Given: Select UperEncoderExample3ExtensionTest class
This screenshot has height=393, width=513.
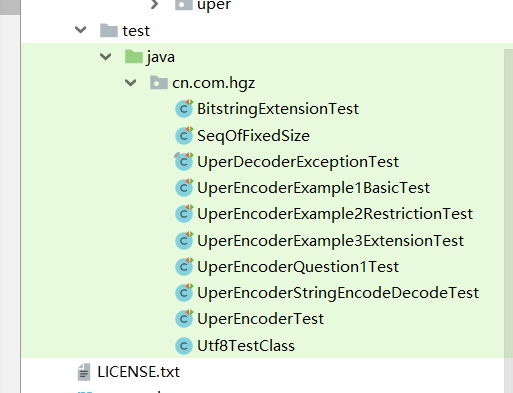Looking at the screenshot, I should [x=330, y=241].
